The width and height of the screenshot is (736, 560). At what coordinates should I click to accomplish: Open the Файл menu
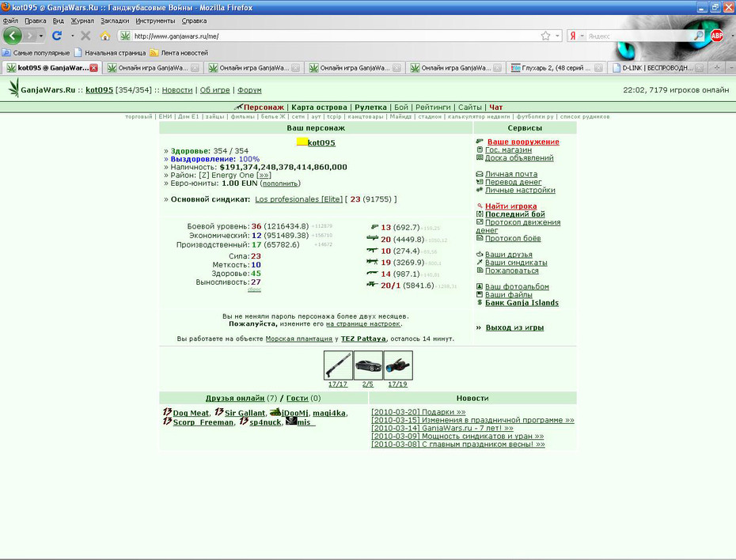[x=10, y=21]
